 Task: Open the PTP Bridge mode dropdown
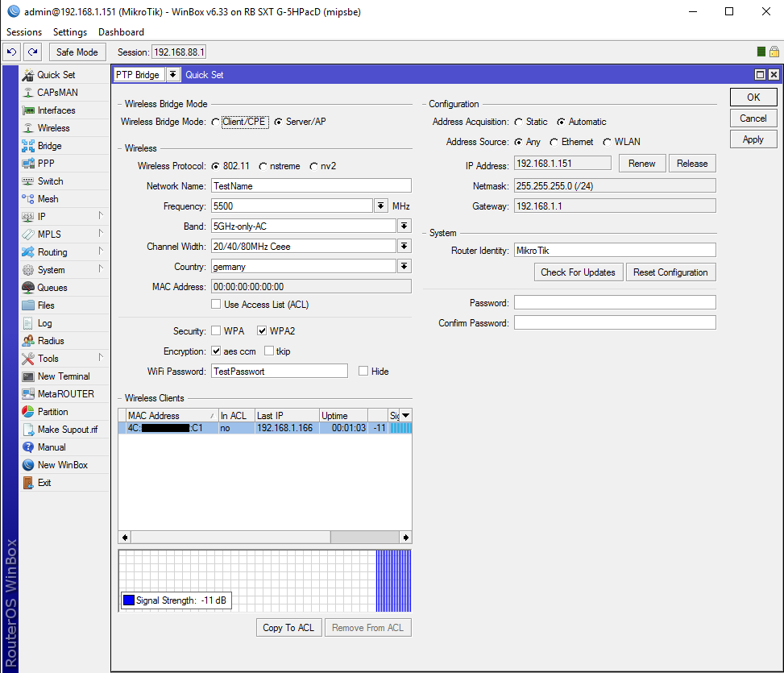click(x=172, y=74)
